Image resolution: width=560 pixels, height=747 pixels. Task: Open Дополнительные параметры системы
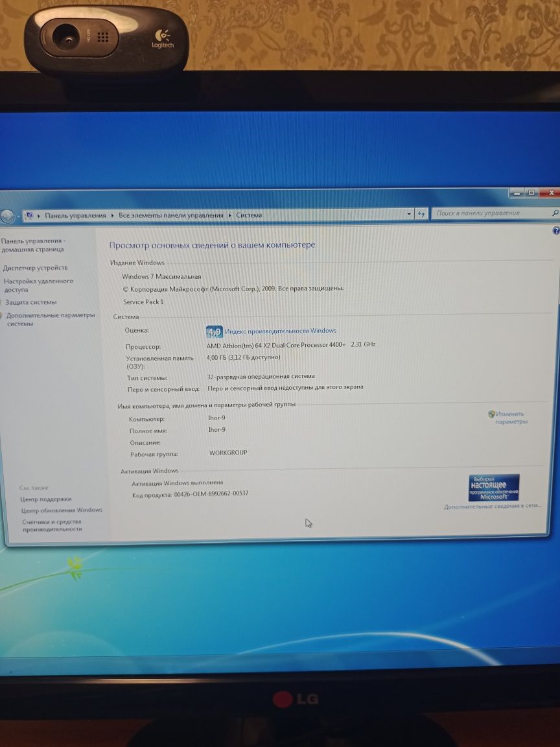[51, 319]
